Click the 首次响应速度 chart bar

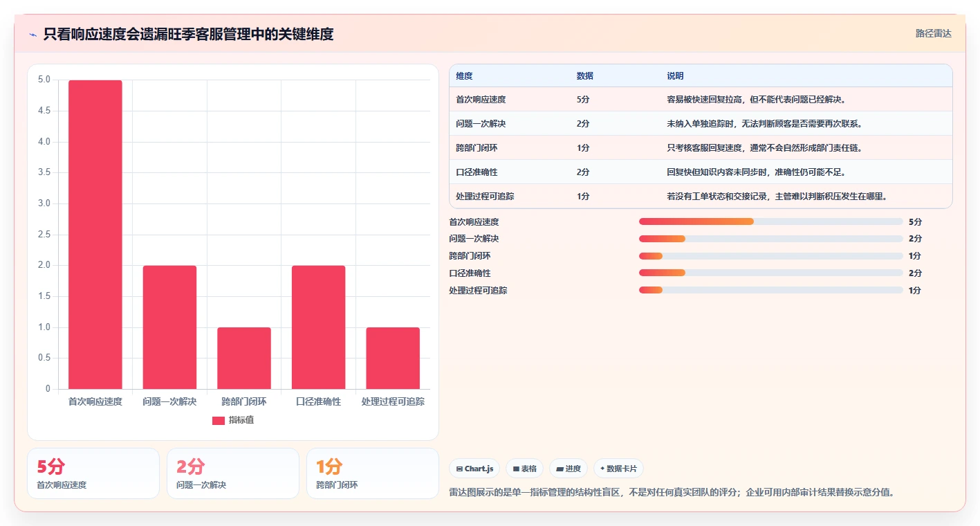tap(95, 235)
